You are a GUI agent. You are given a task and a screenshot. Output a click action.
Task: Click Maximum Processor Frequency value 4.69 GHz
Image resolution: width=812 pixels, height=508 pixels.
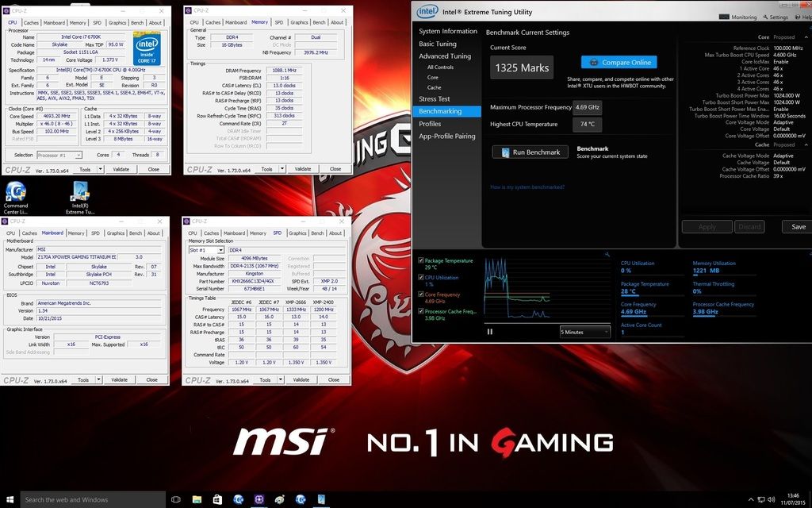tap(588, 107)
